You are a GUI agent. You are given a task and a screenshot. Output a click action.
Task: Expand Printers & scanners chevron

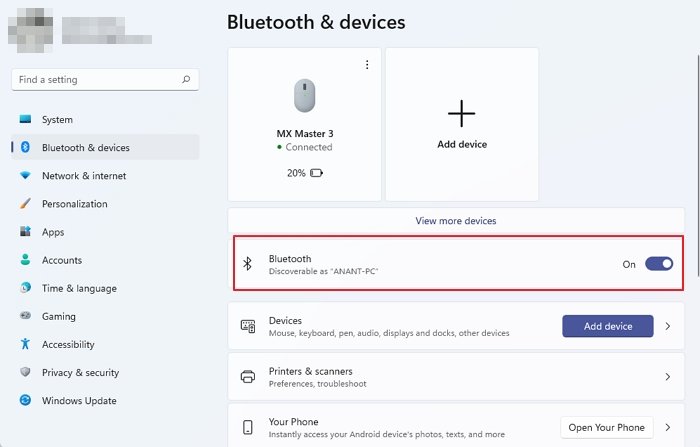(x=667, y=377)
